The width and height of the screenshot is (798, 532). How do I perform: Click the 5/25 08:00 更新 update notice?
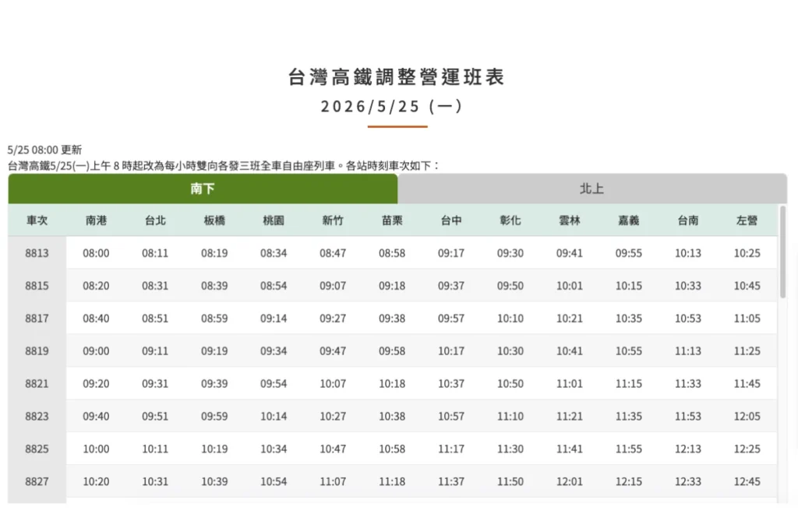(x=44, y=150)
